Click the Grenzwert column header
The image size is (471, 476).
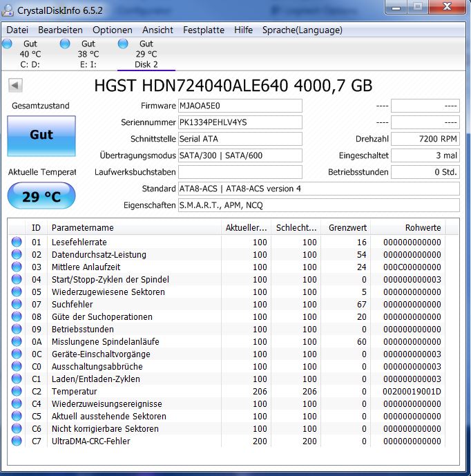(x=347, y=228)
